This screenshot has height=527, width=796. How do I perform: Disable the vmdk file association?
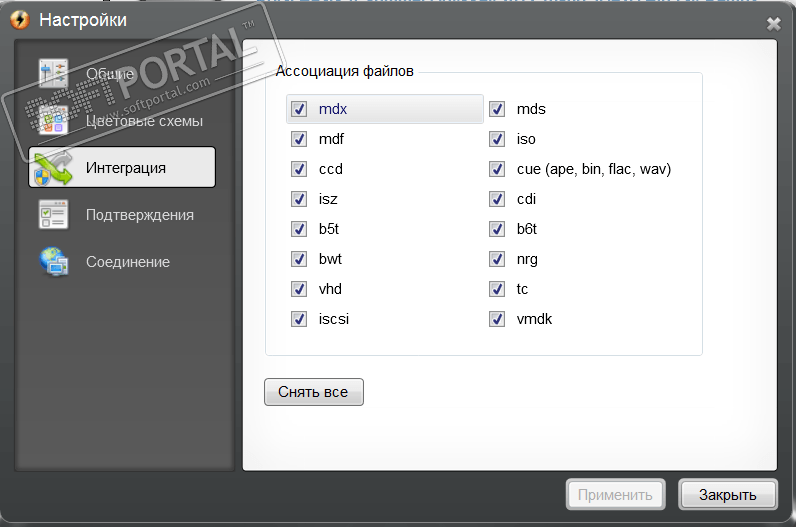497,319
